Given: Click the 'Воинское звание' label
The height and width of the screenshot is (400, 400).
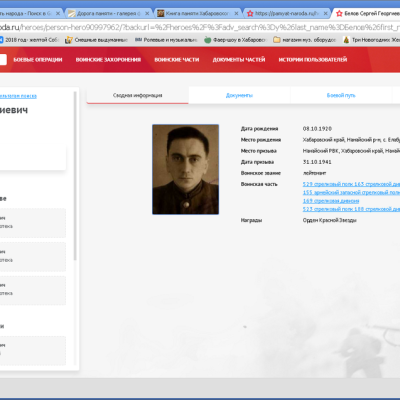Looking at the screenshot, I should (261, 173).
